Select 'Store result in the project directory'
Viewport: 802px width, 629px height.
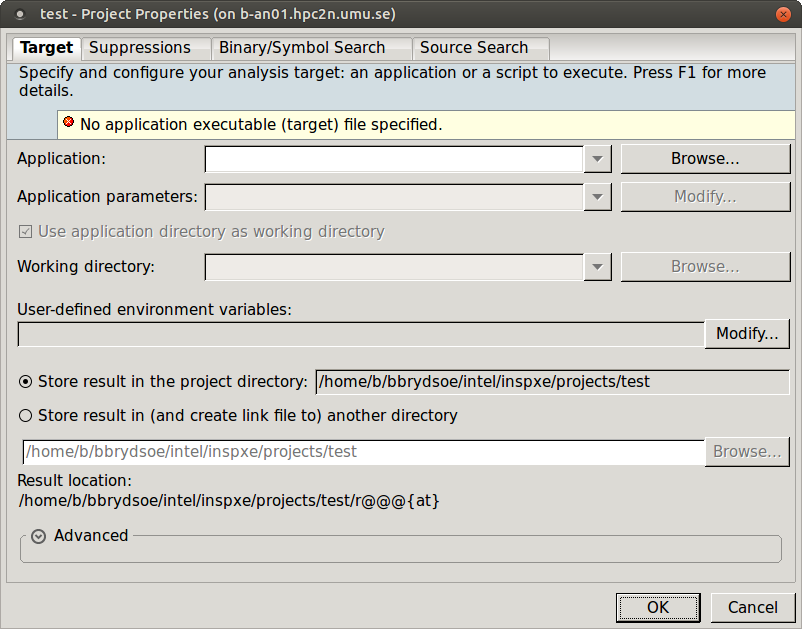tap(26, 382)
